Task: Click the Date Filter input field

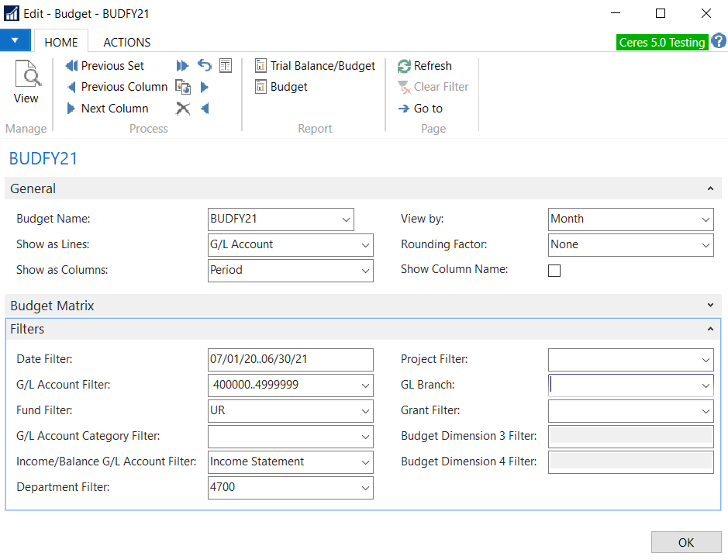Action: (x=290, y=360)
